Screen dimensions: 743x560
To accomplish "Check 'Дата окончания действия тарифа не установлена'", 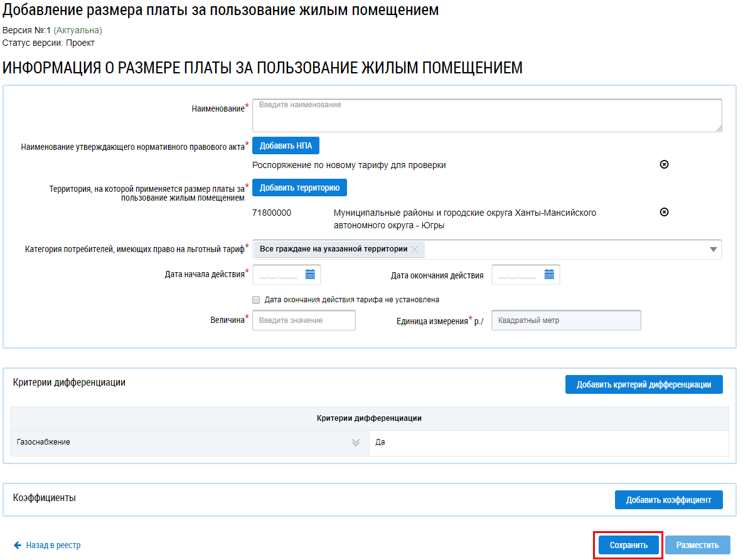I will point(256,300).
